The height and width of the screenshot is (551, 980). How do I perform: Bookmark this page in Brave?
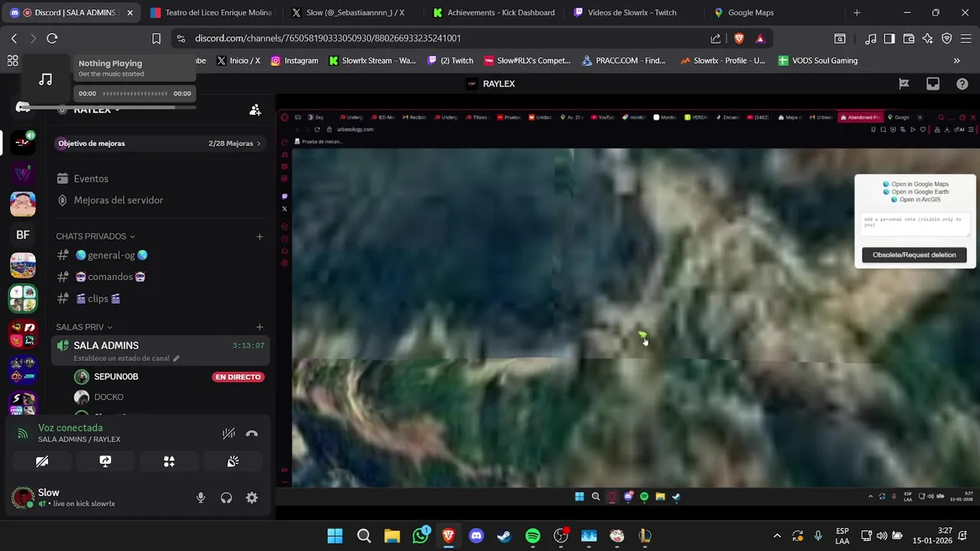tap(156, 38)
